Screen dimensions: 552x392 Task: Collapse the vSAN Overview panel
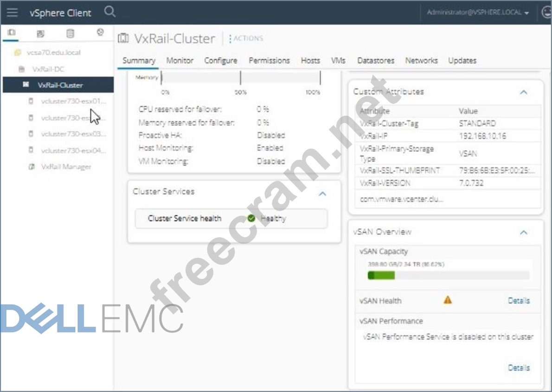pos(523,232)
